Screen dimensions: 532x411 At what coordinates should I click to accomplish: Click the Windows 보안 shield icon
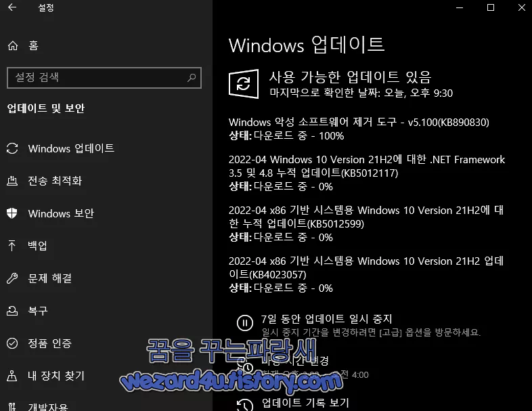[12, 213]
